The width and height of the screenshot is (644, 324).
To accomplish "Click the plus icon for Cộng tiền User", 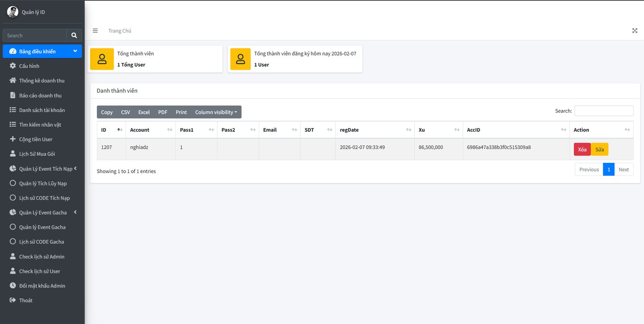I will click(13, 139).
